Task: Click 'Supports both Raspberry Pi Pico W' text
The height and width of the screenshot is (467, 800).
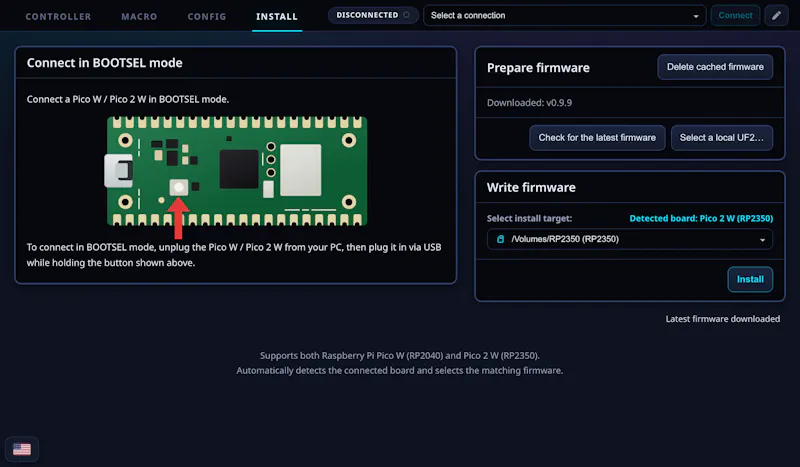Action: [x=399, y=356]
